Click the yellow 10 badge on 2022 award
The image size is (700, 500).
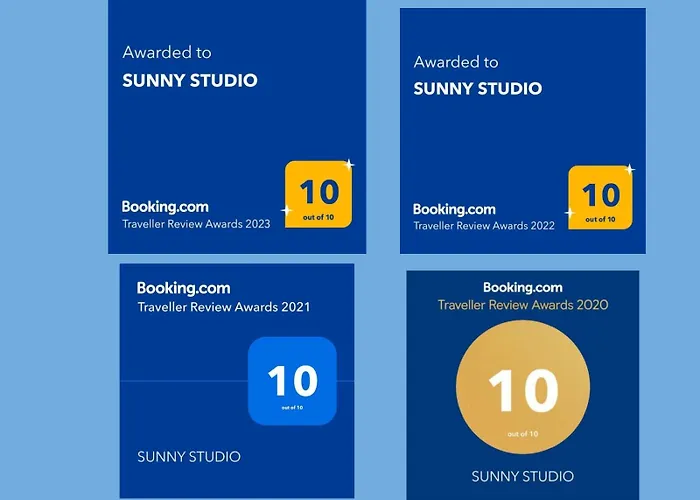pos(601,199)
